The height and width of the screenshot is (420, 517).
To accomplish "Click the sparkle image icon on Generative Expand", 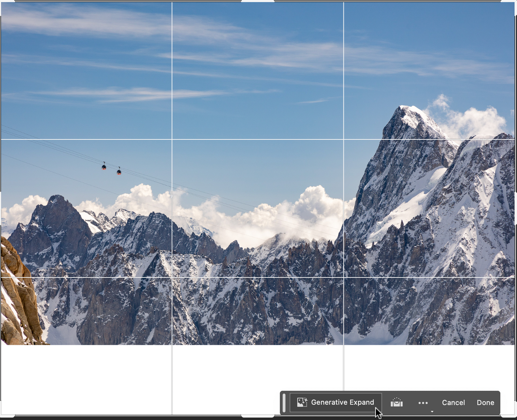I will [x=302, y=402].
